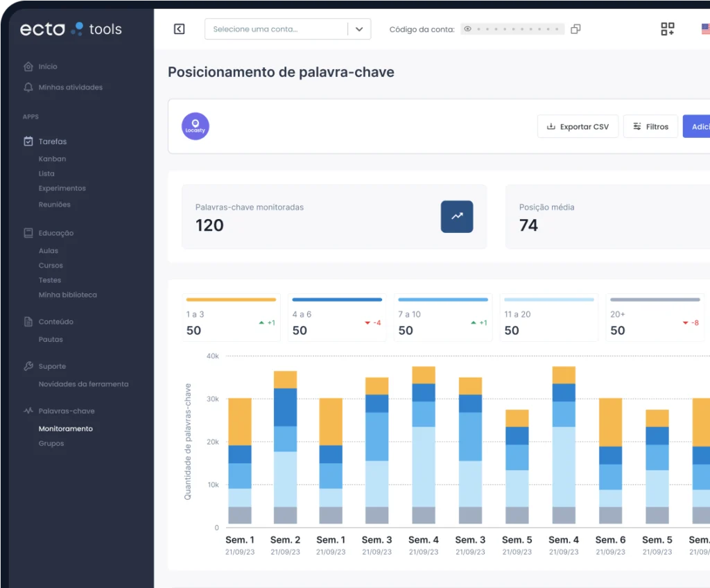Click the Sem. 2 bar in the chart

coord(285,447)
